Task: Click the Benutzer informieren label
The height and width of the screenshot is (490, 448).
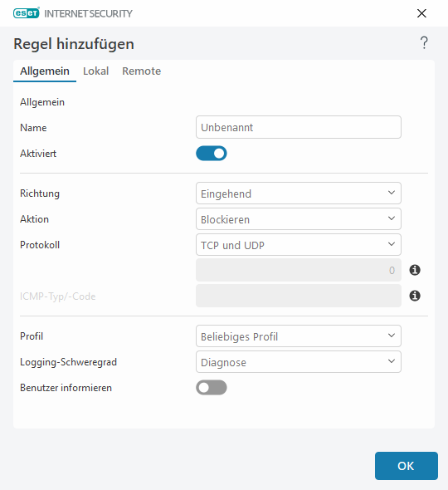Action: (x=66, y=388)
